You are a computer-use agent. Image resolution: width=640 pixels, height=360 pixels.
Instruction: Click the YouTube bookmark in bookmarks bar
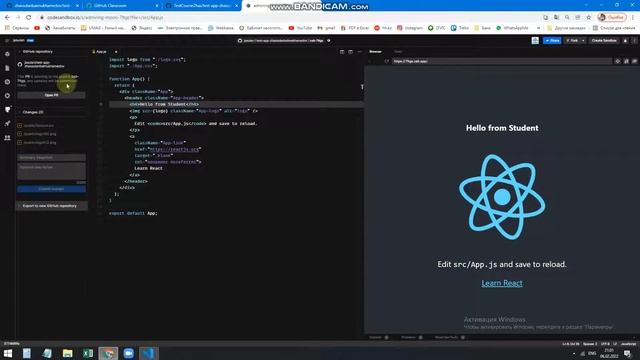[300, 28]
